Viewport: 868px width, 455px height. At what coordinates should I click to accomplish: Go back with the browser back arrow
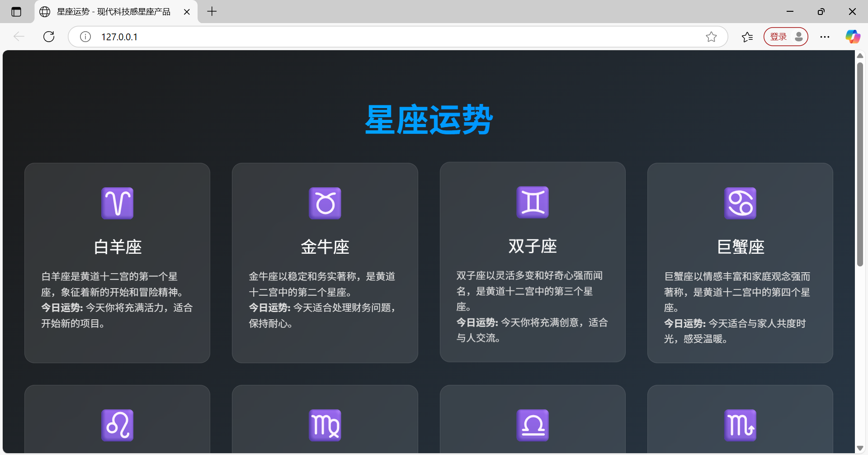(19, 37)
